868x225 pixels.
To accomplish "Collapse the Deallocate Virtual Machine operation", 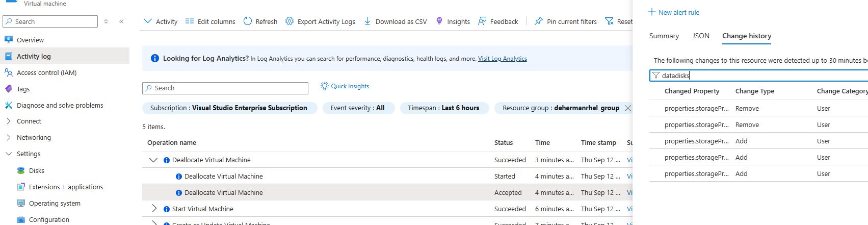I will 153,160.
